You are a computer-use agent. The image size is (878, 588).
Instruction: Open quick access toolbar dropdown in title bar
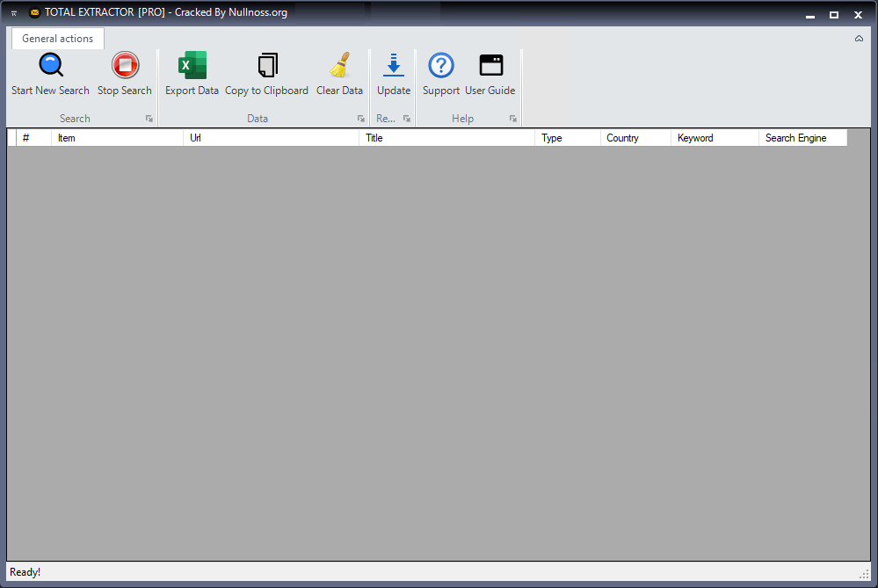point(14,13)
